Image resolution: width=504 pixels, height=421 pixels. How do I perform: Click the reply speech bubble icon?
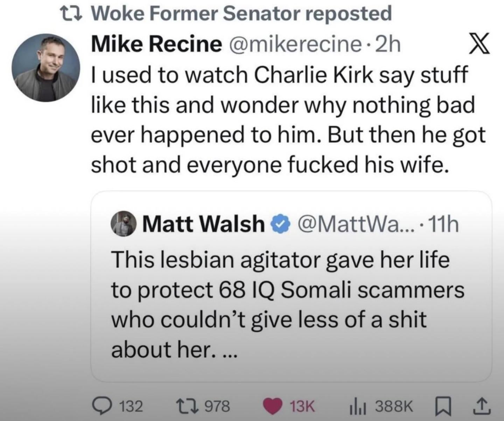pos(104,406)
